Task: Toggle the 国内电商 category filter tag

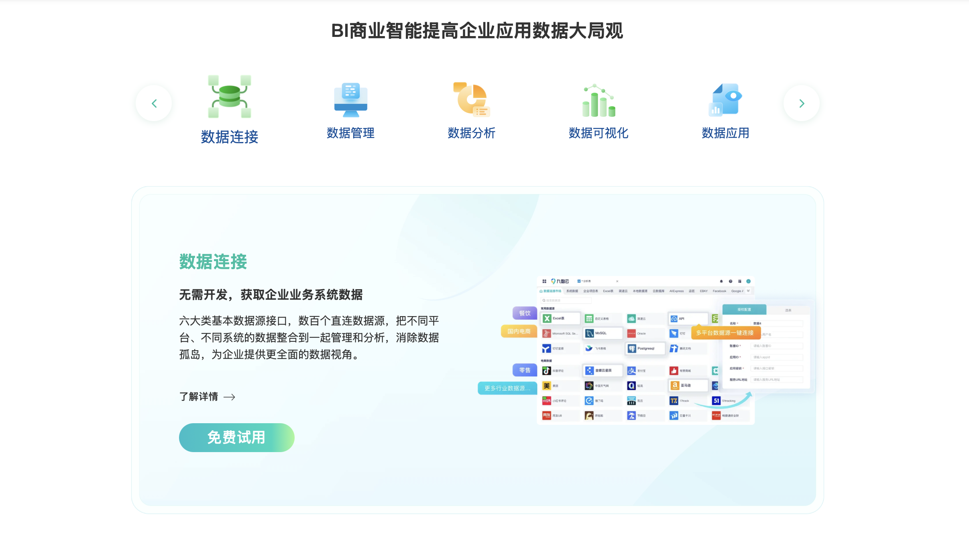Action: [x=519, y=331]
